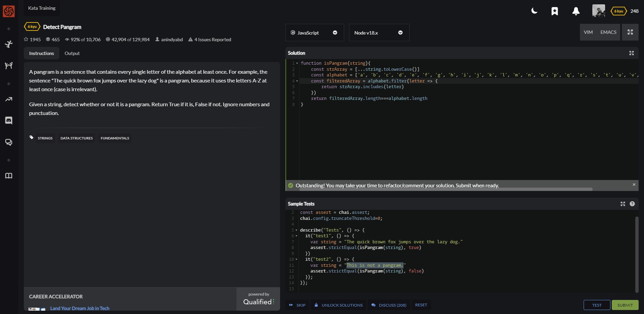Click the Detect Pangram title
Viewport: 644px width, 314px height.
[62, 27]
